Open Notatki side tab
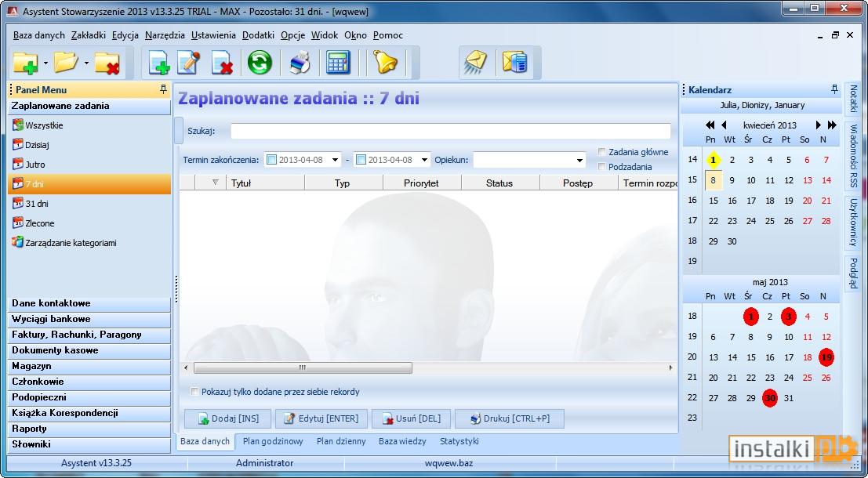 click(x=853, y=99)
